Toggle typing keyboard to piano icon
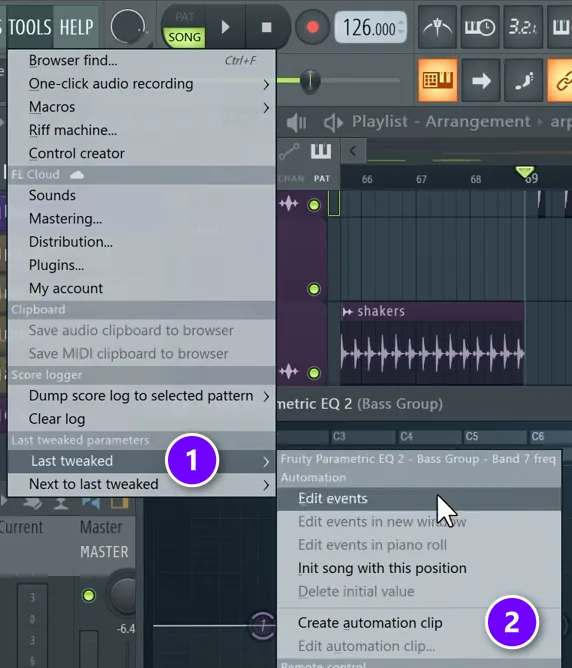The width and height of the screenshot is (572, 668). tap(438, 80)
